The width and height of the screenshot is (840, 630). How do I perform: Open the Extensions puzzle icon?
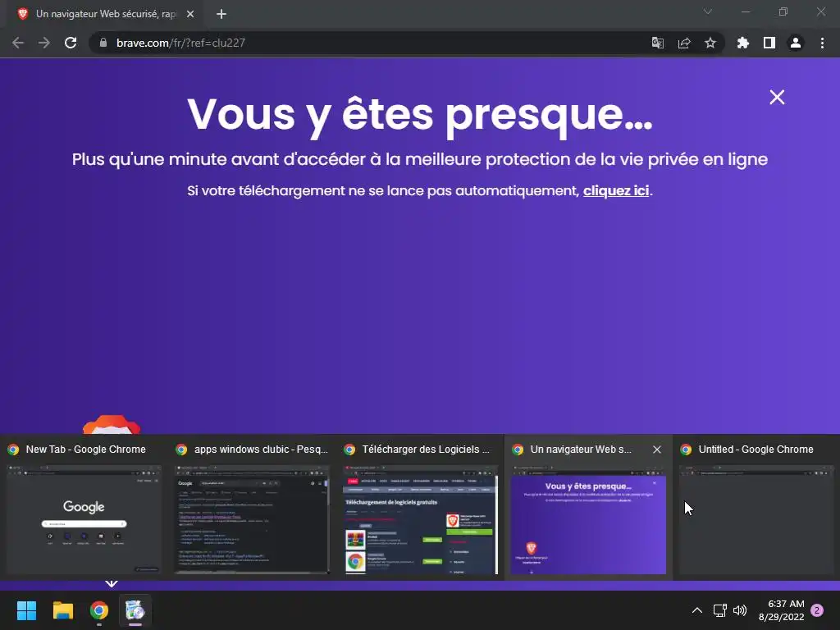[743, 43]
